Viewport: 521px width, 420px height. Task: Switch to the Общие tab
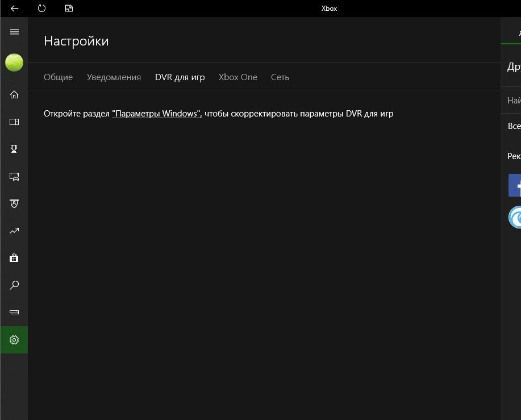[x=58, y=77]
